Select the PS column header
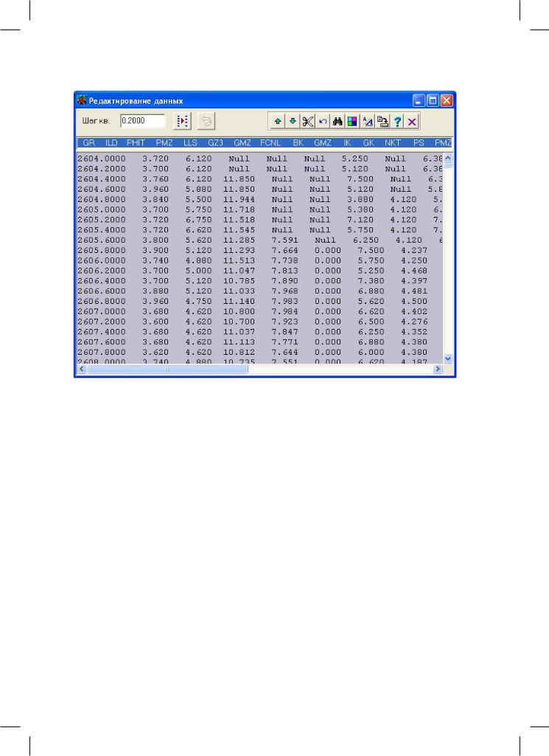Image resolution: width=549 pixels, height=756 pixels. [419, 142]
